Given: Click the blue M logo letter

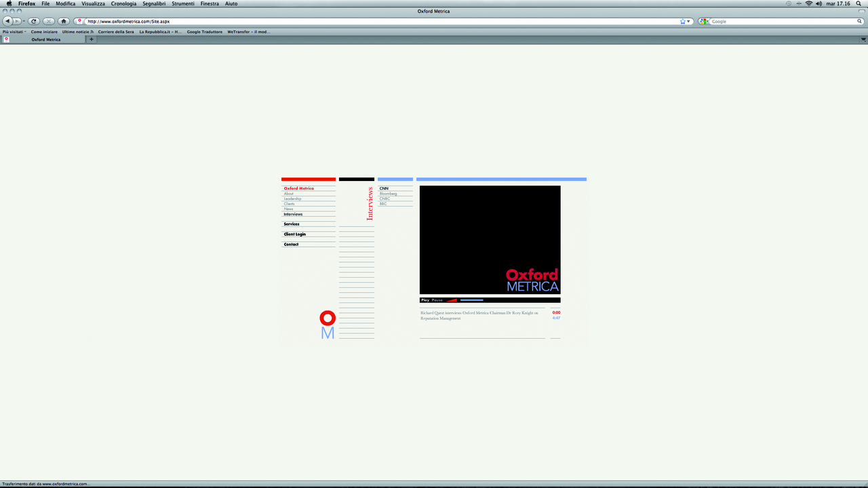Looking at the screenshot, I should (x=328, y=333).
